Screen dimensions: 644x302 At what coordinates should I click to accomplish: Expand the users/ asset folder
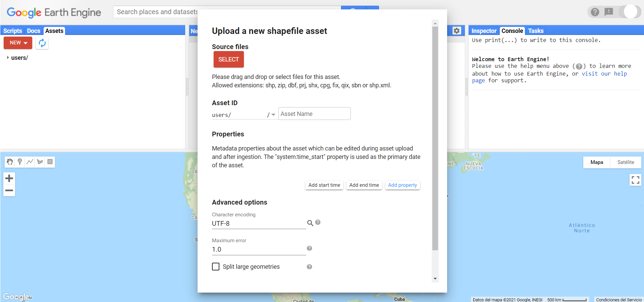point(8,58)
